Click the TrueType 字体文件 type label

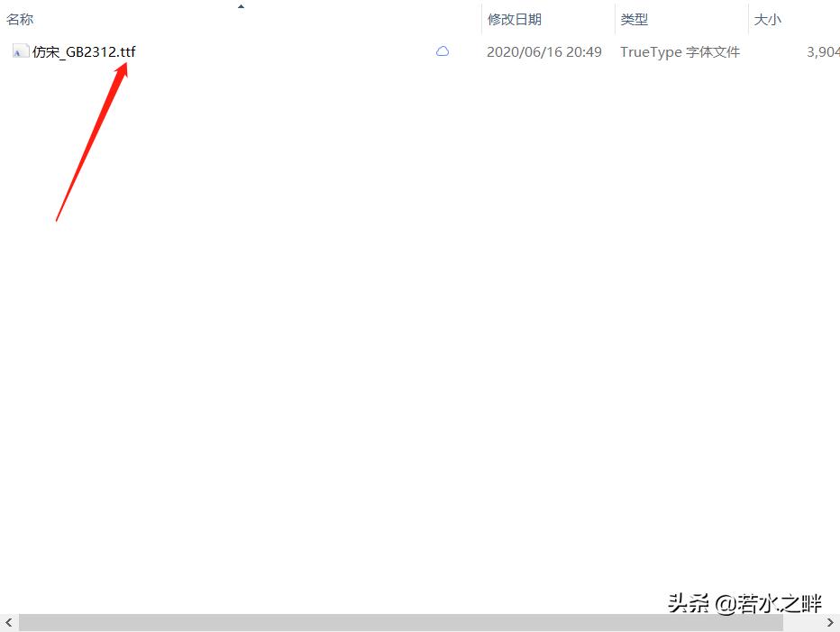[x=679, y=51]
